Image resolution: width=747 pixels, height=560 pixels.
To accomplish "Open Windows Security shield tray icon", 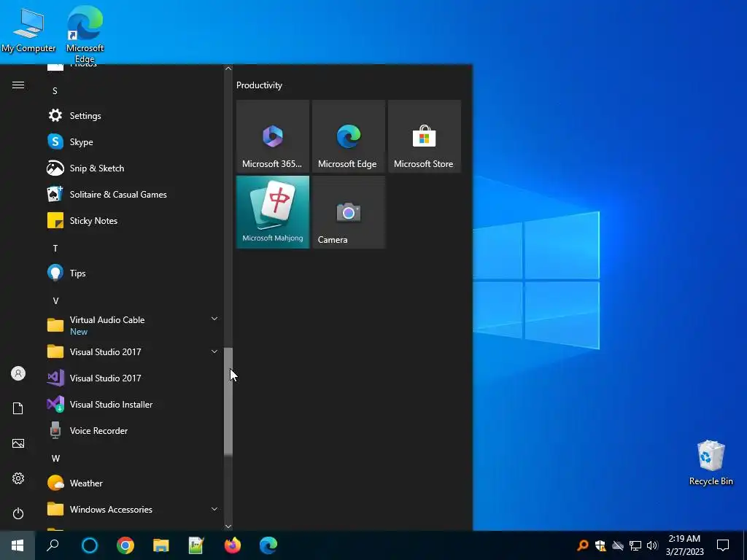I will pos(600,545).
